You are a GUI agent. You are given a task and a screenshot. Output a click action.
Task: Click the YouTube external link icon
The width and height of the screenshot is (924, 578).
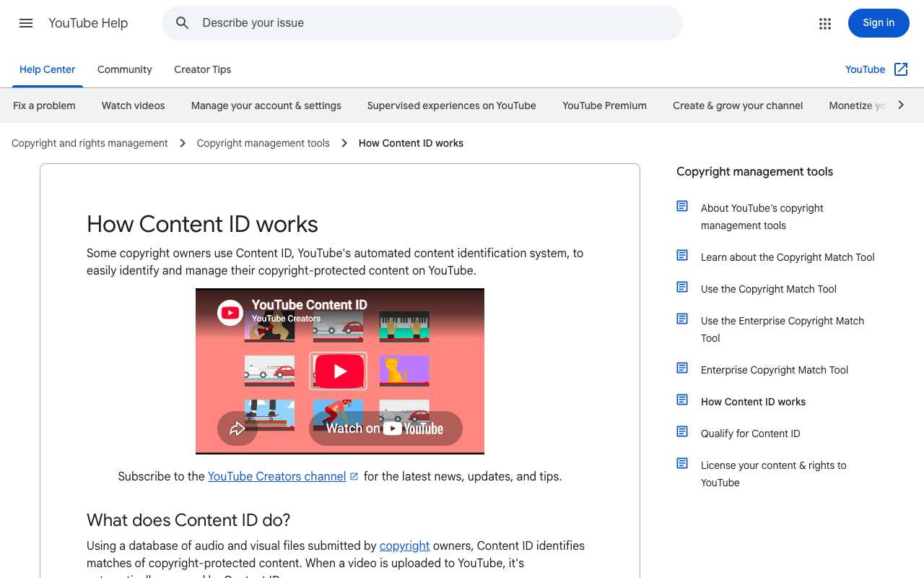click(x=901, y=69)
